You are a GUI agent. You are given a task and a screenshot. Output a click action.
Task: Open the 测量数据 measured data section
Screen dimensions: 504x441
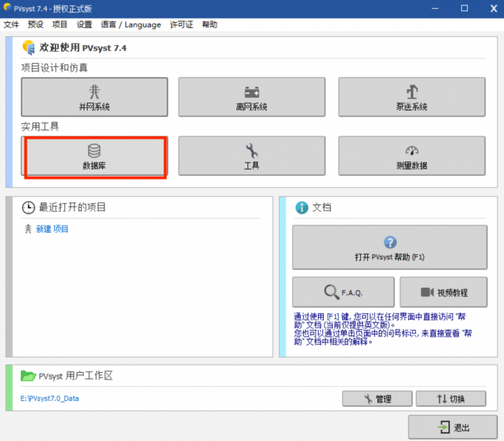412,156
